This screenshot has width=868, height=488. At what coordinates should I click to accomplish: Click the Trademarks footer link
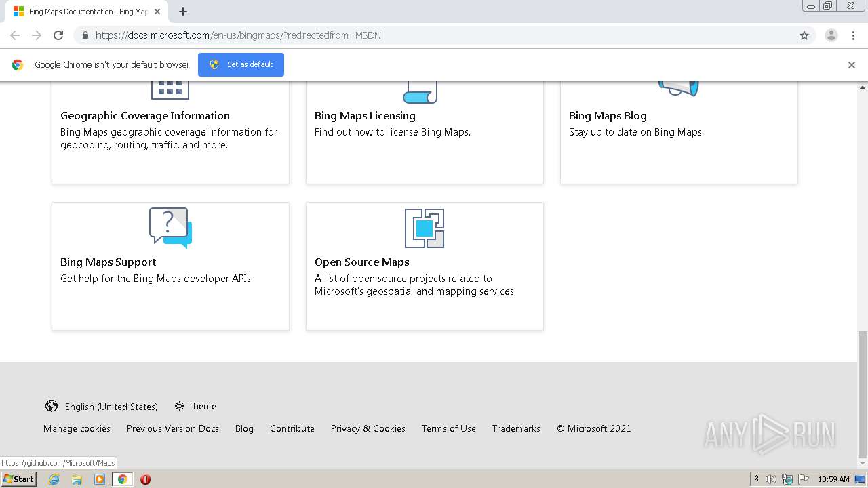(516, 428)
